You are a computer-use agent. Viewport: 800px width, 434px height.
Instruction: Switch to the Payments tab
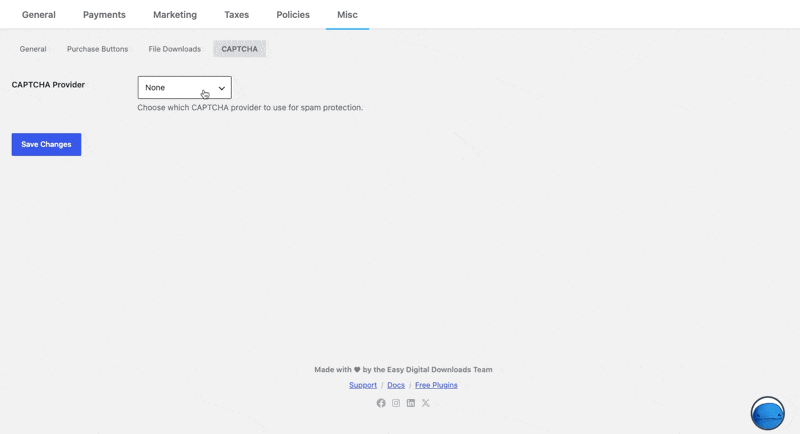[x=104, y=15]
